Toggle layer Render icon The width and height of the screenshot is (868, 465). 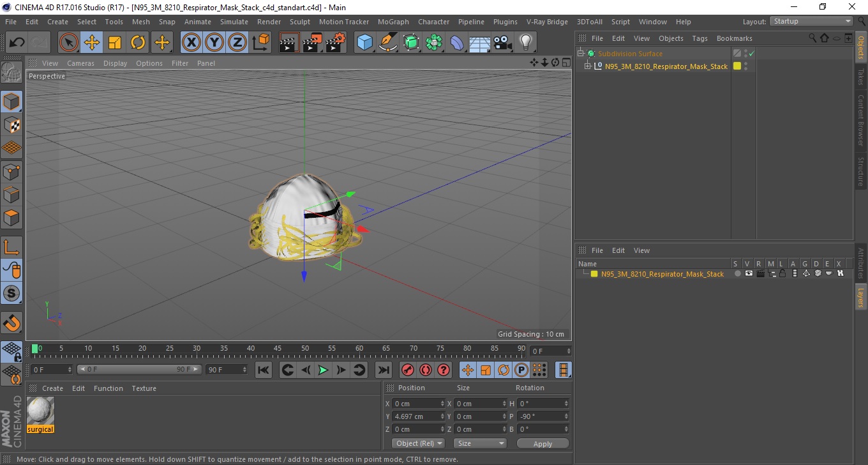[760, 273]
